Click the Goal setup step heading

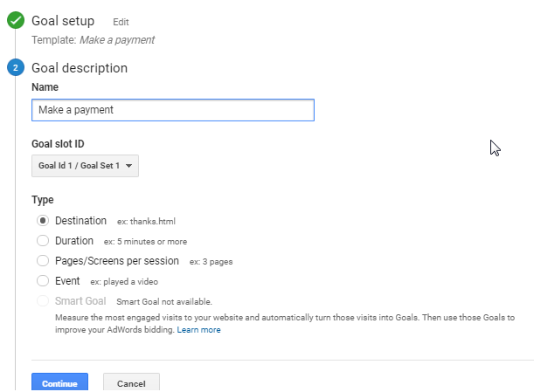tap(63, 21)
